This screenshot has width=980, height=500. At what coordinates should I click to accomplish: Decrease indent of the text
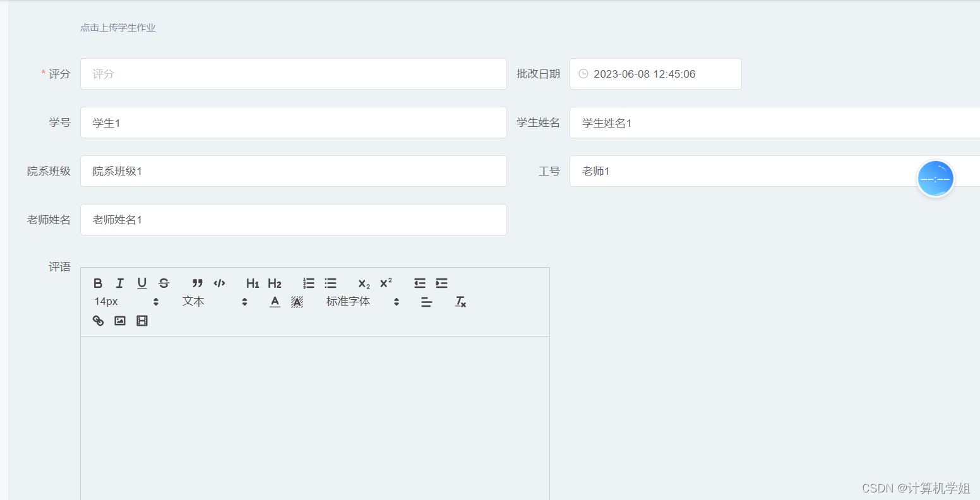tap(420, 283)
